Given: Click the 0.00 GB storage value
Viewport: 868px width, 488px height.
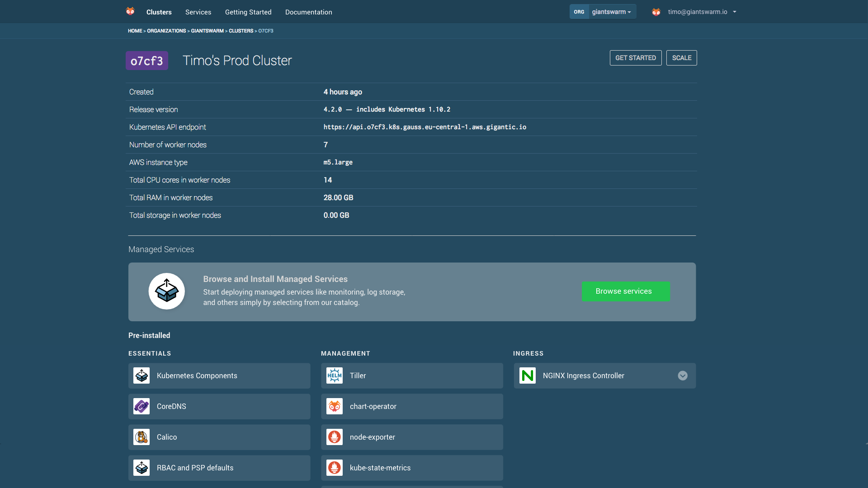Looking at the screenshot, I should pyautogui.click(x=336, y=215).
